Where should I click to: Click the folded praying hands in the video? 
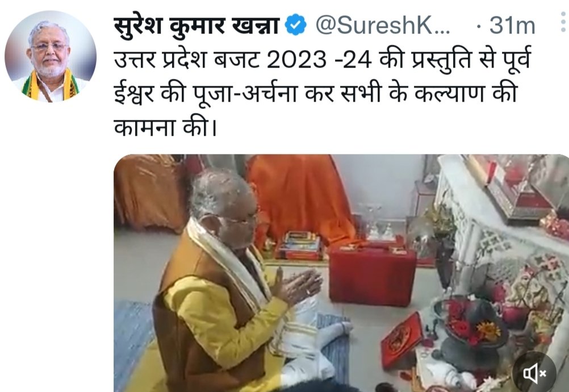point(298,287)
